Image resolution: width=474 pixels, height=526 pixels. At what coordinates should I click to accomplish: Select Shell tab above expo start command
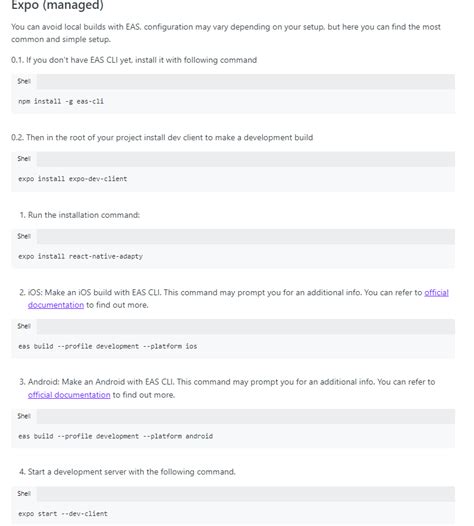pos(24,493)
